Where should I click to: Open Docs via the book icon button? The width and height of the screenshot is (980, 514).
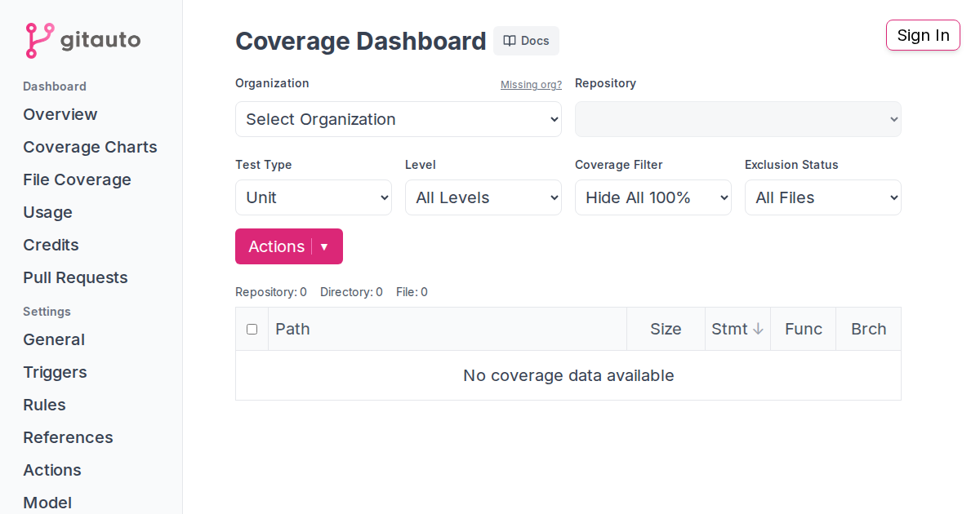(x=526, y=41)
